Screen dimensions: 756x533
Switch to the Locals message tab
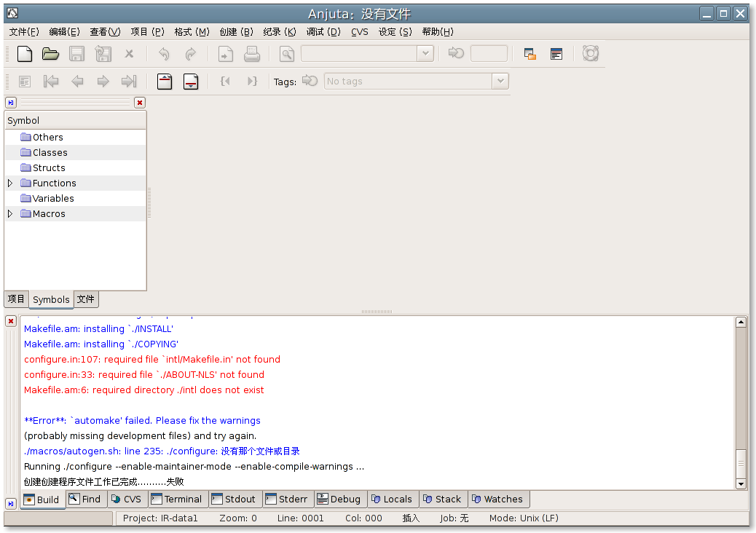point(392,500)
